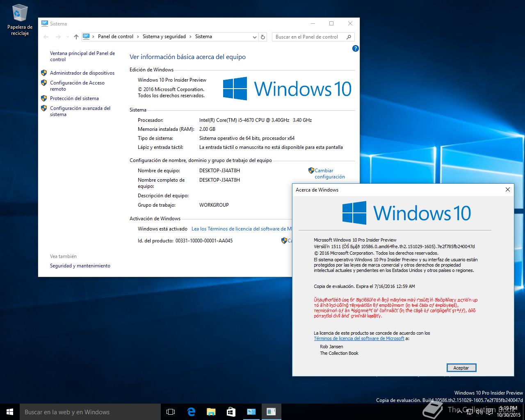Click the shield icon beside Cambiar configuración

click(311, 170)
